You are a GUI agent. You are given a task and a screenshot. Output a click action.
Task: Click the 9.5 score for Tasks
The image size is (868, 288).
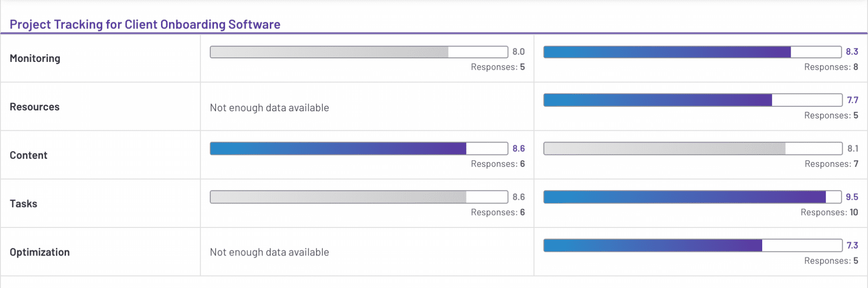point(852,197)
